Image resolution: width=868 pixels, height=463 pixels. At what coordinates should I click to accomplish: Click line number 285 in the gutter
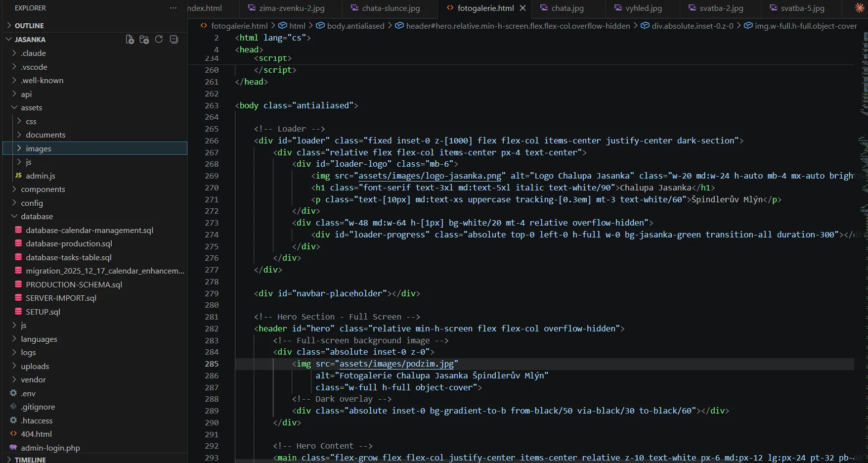pyautogui.click(x=212, y=364)
